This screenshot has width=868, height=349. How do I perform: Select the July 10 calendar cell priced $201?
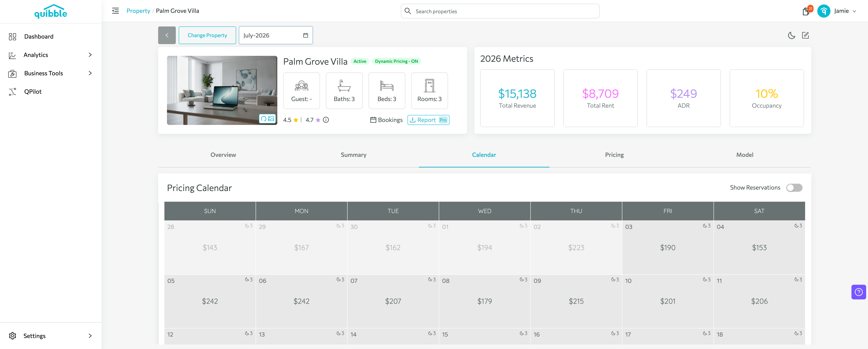click(668, 301)
